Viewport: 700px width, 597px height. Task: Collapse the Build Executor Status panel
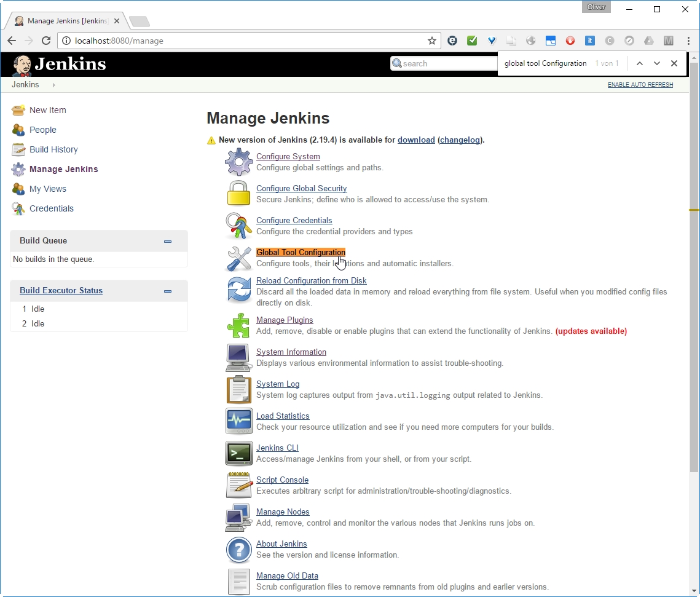pyautogui.click(x=167, y=291)
